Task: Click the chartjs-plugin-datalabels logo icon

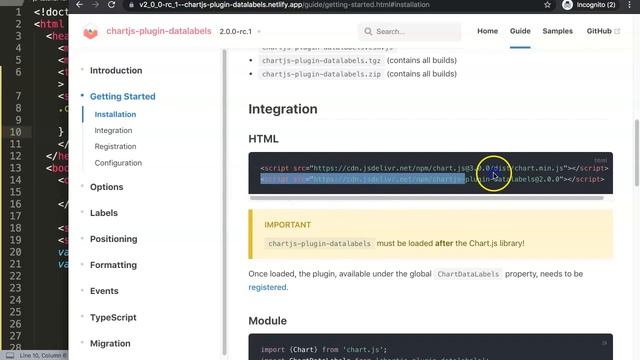Action: pyautogui.click(x=90, y=32)
